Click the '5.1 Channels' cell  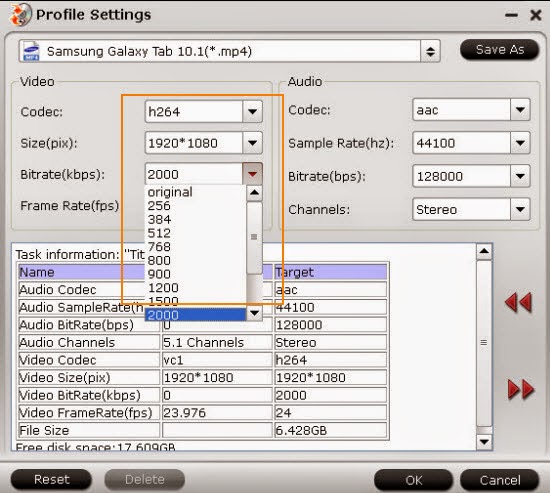coord(217,342)
